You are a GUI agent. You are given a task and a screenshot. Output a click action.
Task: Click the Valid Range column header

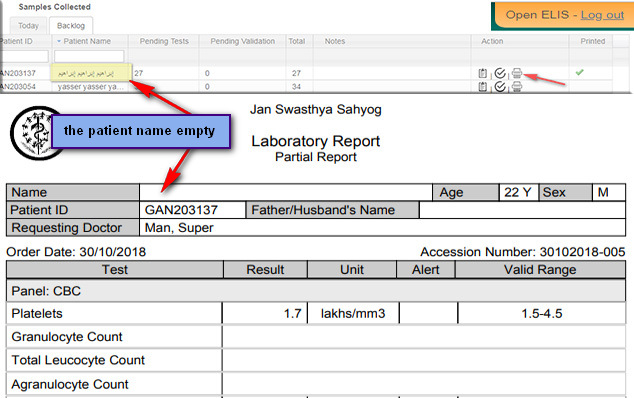pos(540,270)
